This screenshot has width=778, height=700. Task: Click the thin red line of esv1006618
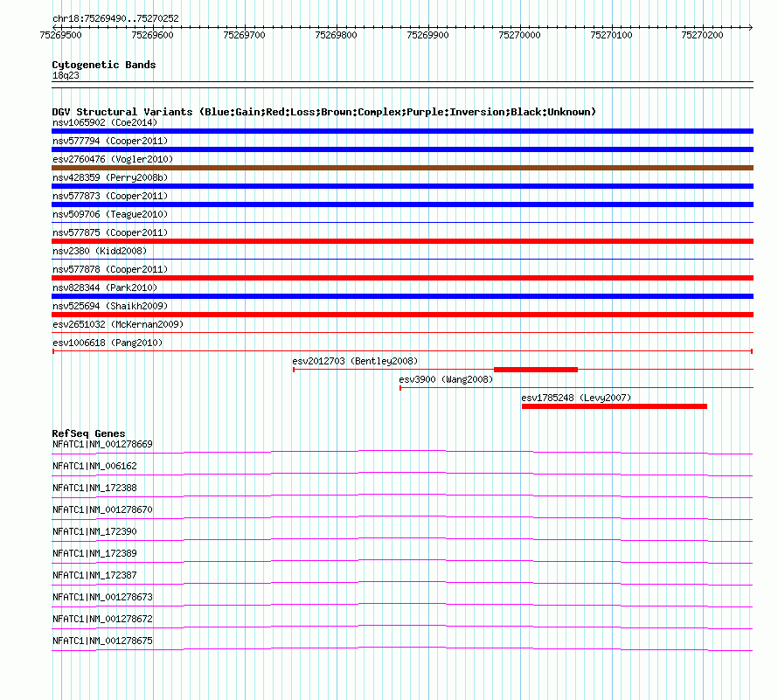[x=402, y=351]
